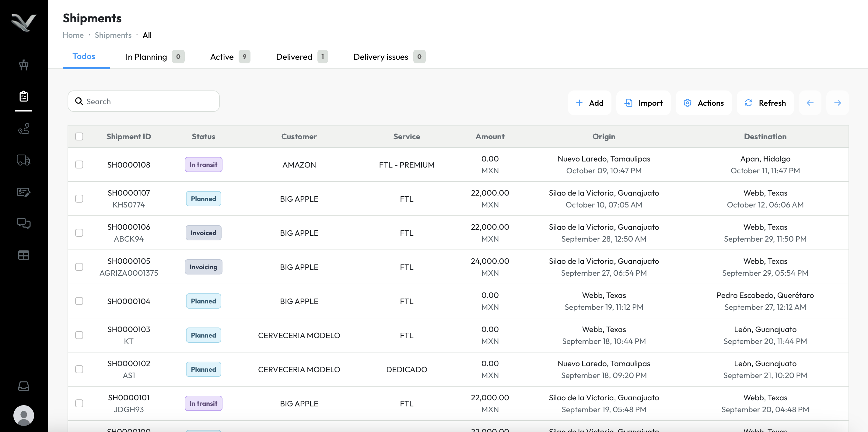The image size is (868, 432).
Task: Open the inbox tray sidebar icon
Action: [x=24, y=386]
